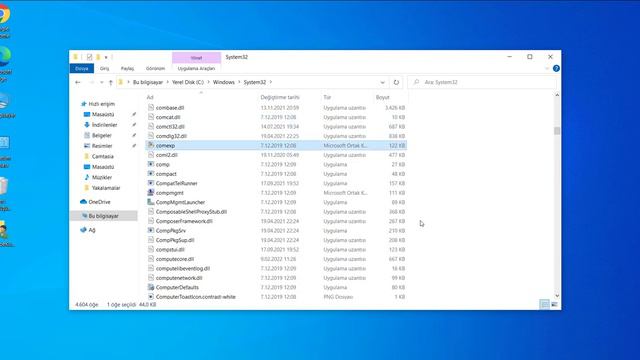Select computenetwork.dll file
Screen dimensions: 640x360
pos(179,278)
